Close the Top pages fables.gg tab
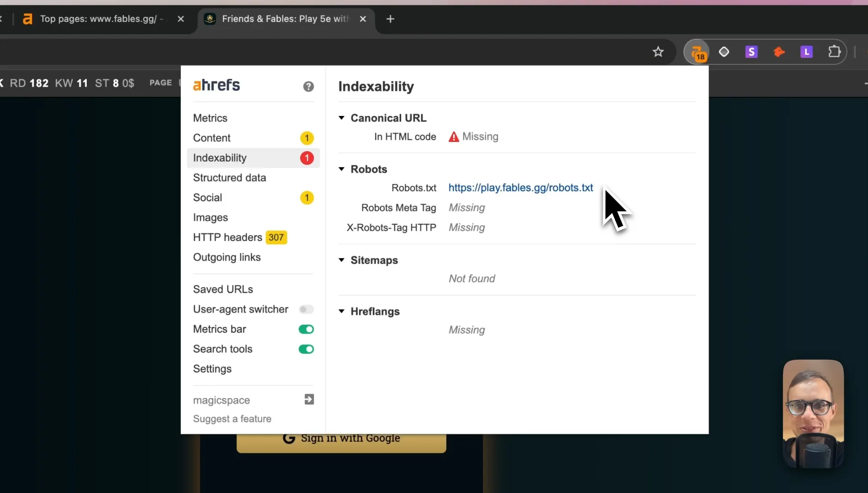 tap(181, 19)
